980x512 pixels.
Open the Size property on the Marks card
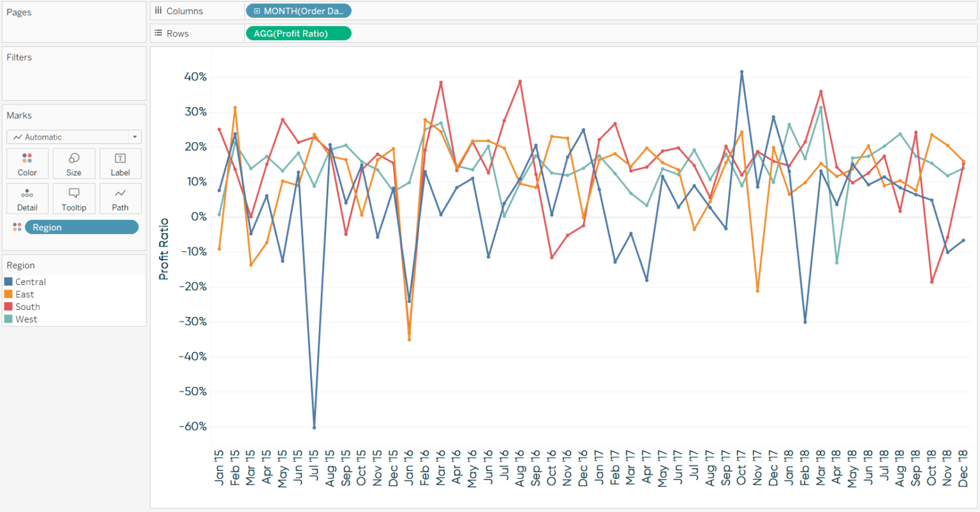click(x=73, y=163)
